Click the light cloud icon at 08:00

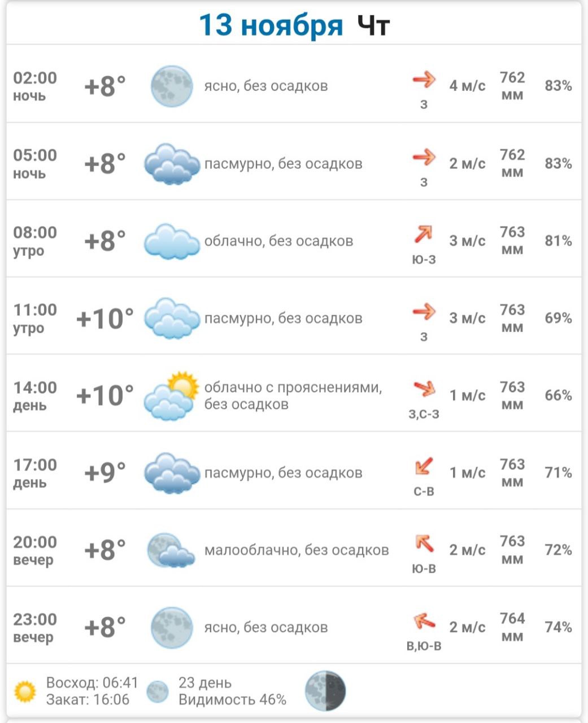tap(172, 241)
